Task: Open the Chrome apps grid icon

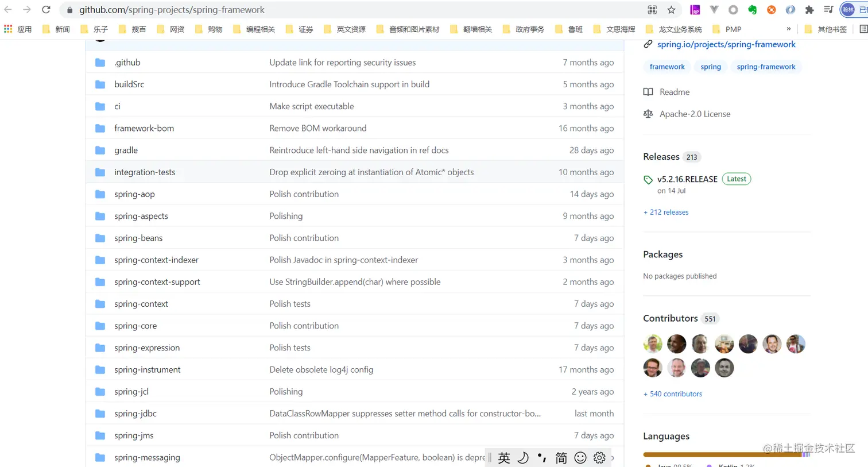Action: tap(8, 29)
